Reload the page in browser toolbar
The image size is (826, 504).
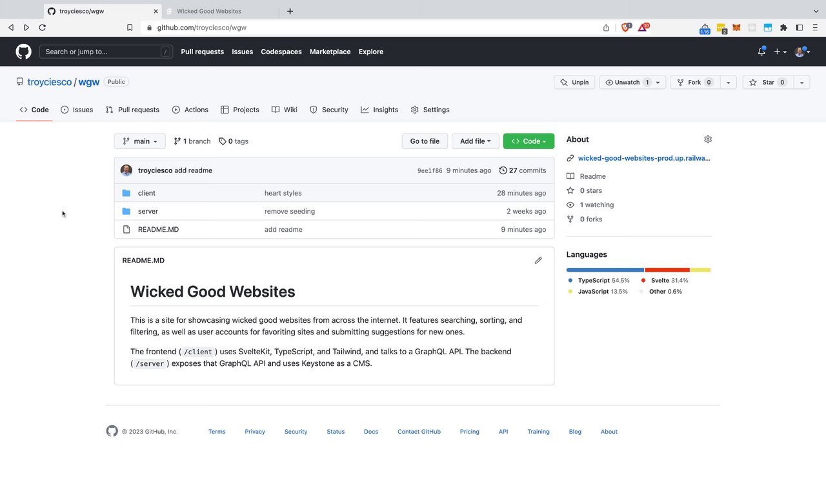point(43,28)
